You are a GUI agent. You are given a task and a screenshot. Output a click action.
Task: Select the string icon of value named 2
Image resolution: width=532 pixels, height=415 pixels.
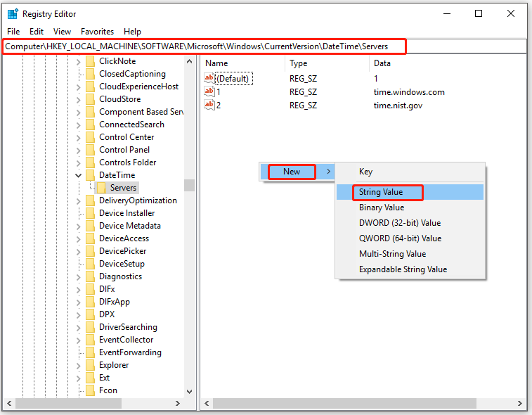click(x=209, y=105)
